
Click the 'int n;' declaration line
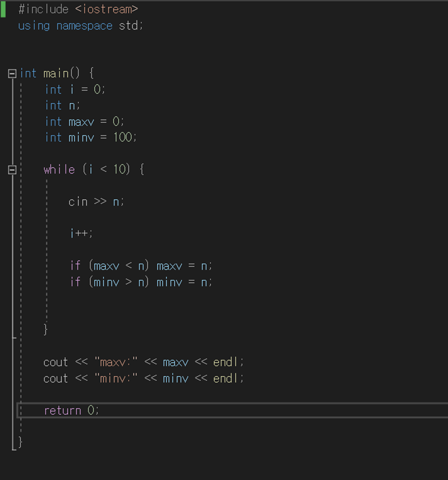point(62,106)
